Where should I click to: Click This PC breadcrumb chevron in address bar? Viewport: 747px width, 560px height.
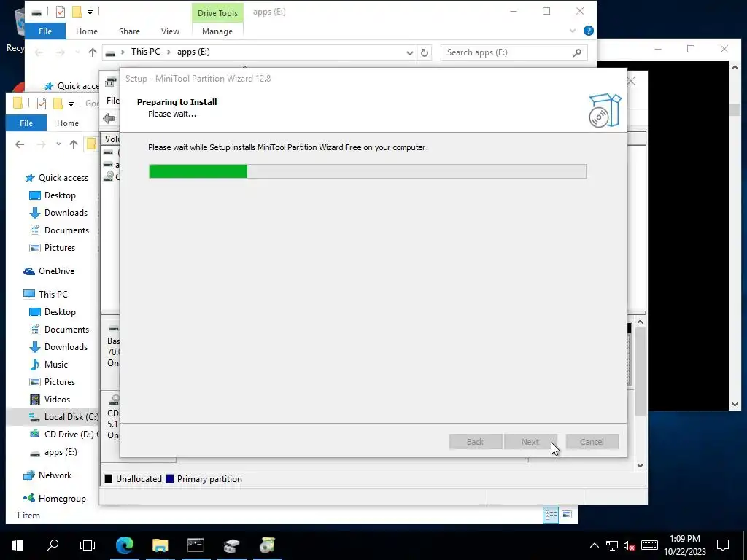[169, 52]
